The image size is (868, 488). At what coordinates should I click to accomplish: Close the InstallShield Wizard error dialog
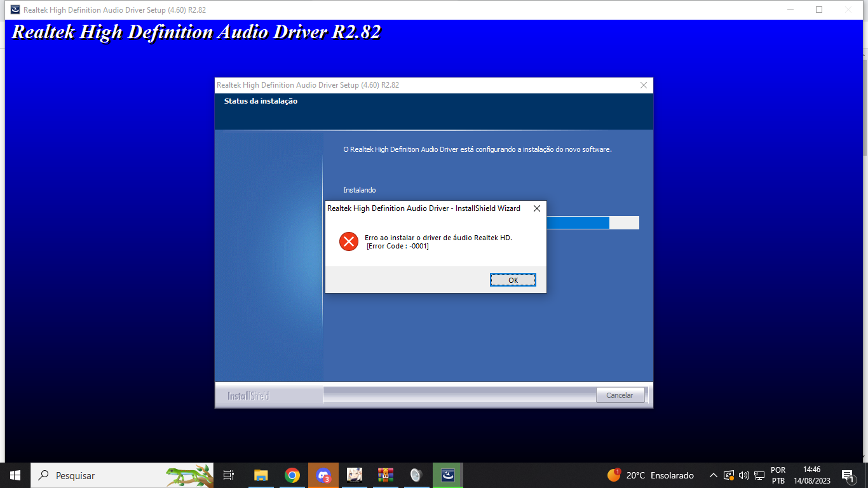click(x=536, y=208)
